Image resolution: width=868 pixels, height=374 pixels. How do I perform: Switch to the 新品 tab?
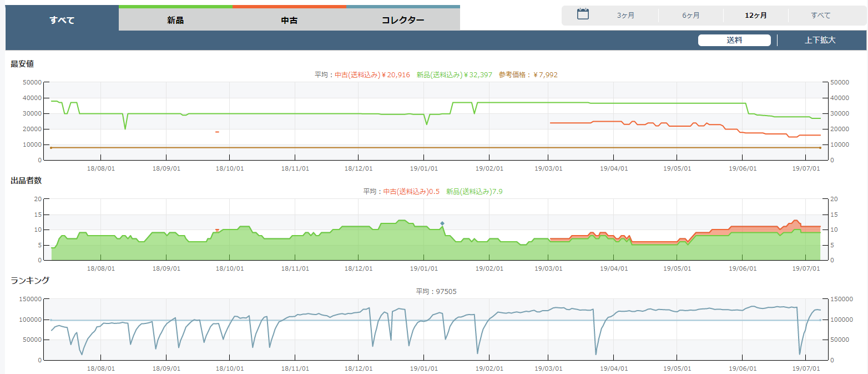175,20
